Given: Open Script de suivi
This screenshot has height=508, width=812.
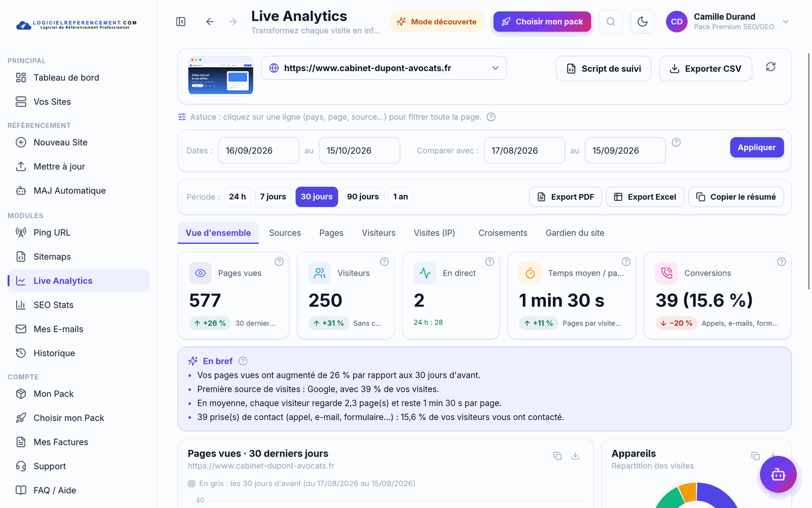Looking at the screenshot, I should coord(603,68).
